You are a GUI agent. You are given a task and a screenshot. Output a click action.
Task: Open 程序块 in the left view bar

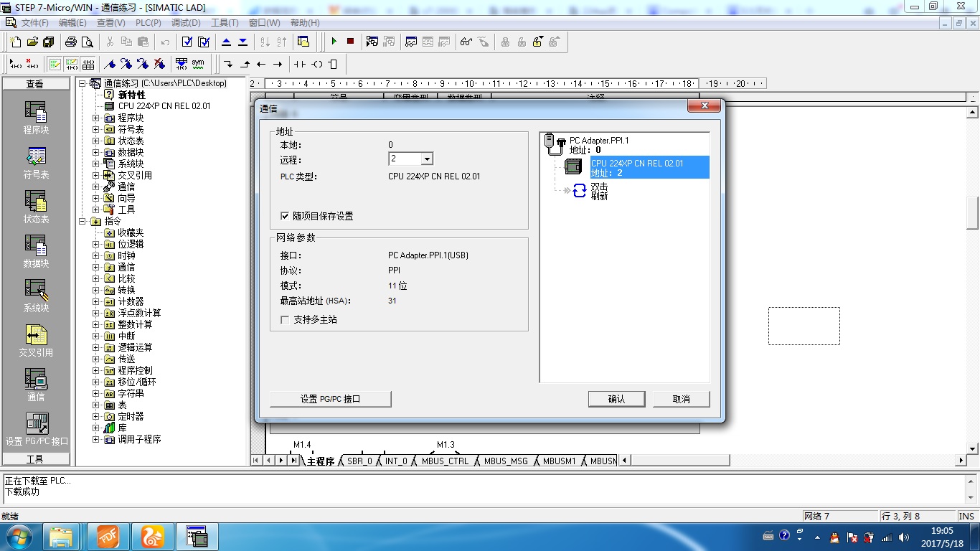(36, 117)
